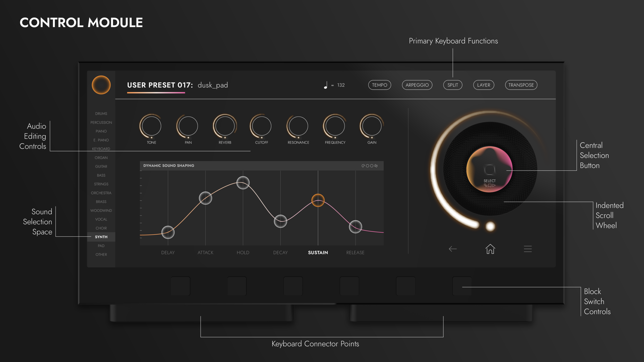
Task: Select the SYNTH sound category
Action: pyautogui.click(x=101, y=237)
